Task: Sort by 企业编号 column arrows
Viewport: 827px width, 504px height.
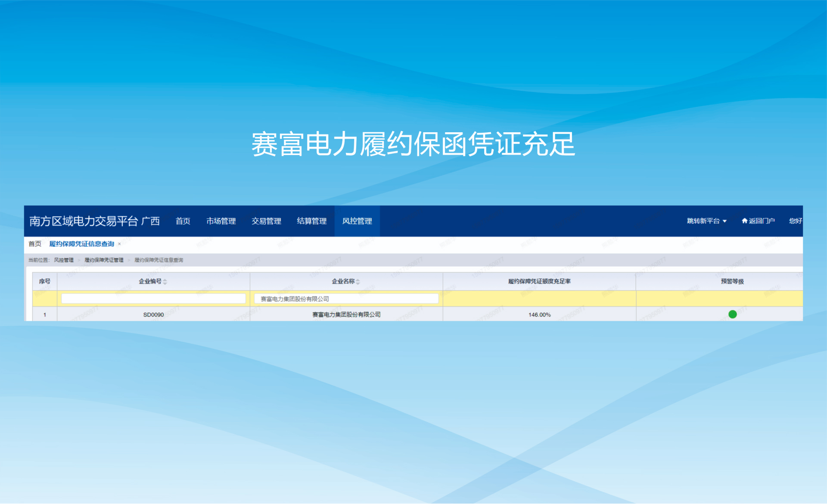Action: pos(165,281)
